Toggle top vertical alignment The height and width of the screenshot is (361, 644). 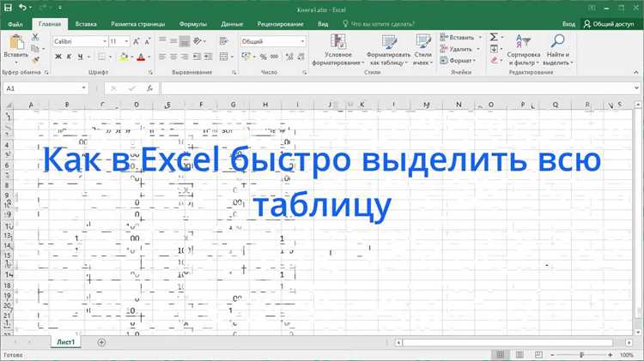tap(162, 40)
